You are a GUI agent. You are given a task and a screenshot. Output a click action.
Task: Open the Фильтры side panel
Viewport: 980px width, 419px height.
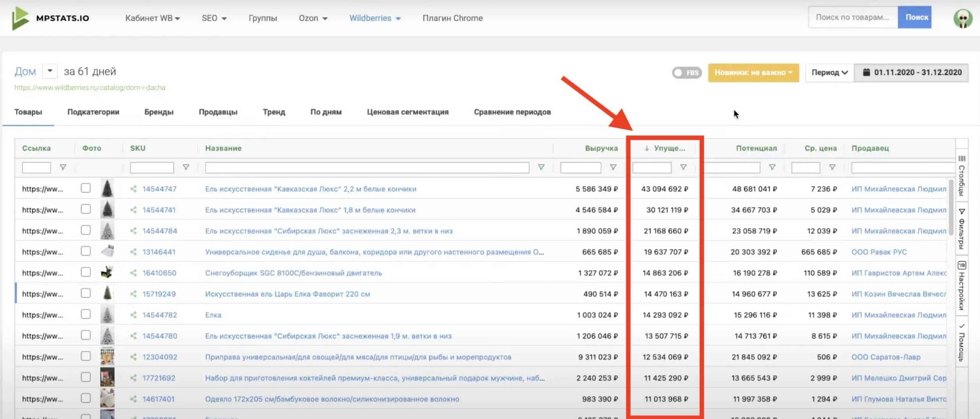pos(962,229)
